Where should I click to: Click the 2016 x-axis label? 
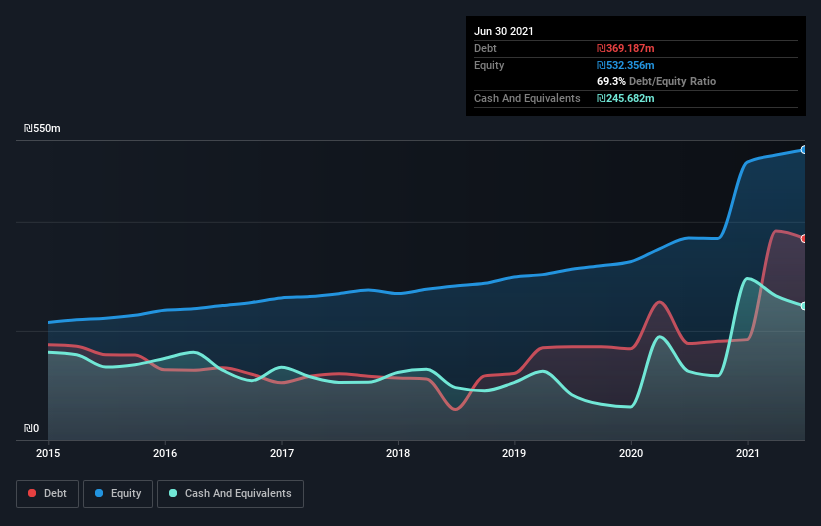coord(165,453)
